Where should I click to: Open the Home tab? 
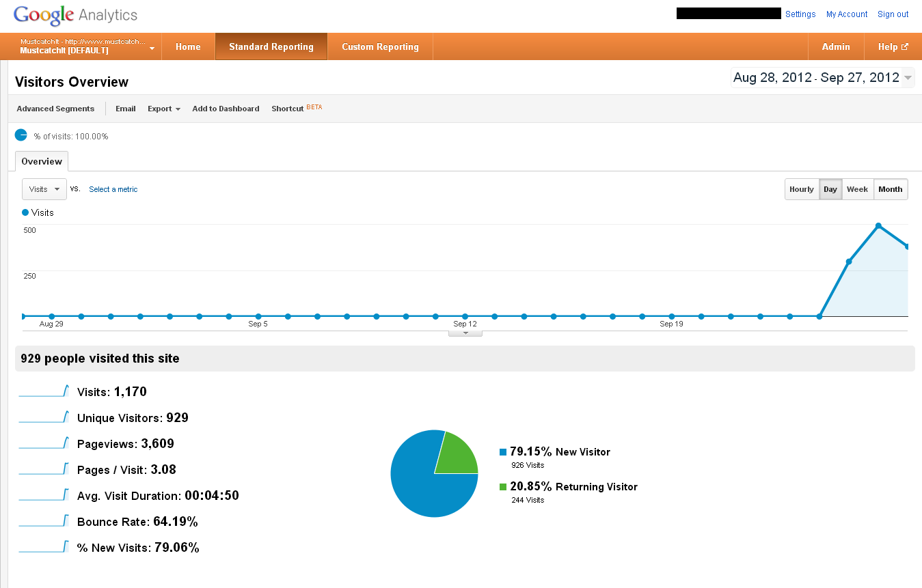pos(188,47)
